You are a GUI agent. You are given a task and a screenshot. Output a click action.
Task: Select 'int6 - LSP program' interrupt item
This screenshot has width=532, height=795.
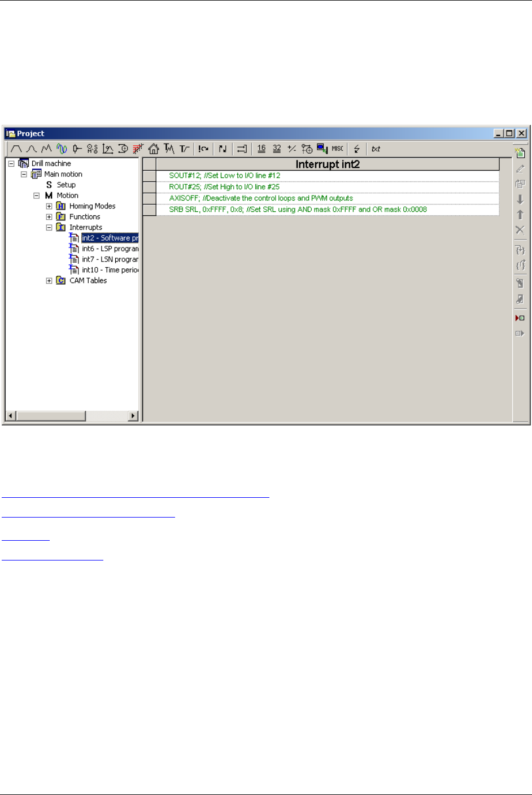click(110, 249)
